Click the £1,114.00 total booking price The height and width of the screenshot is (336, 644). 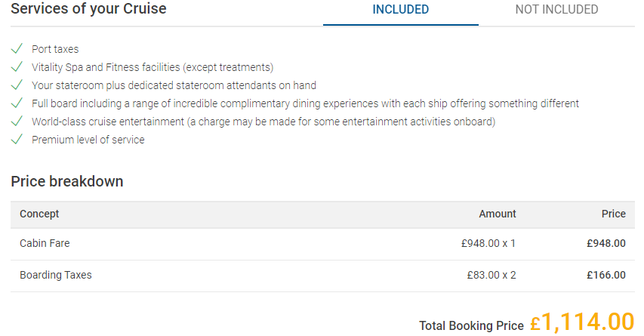[x=581, y=322]
